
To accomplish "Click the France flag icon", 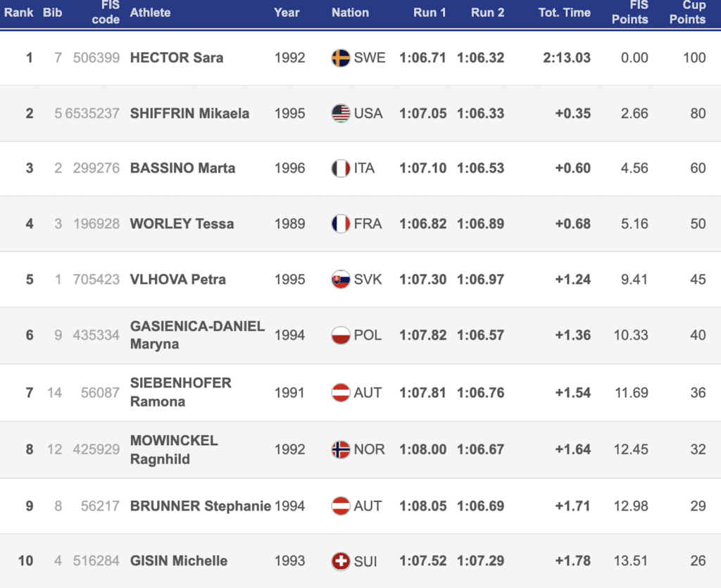I will click(x=341, y=224).
